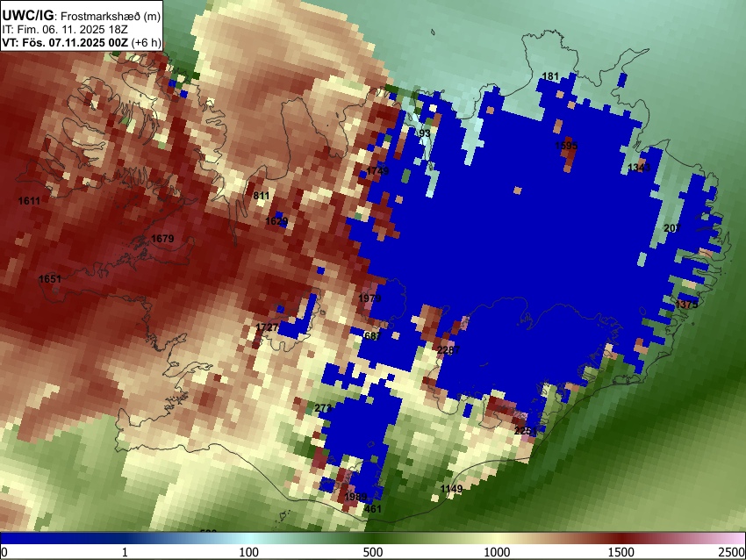This screenshot has width=746, height=560.
Task: Select the 1375 map value label
Action: point(686,304)
